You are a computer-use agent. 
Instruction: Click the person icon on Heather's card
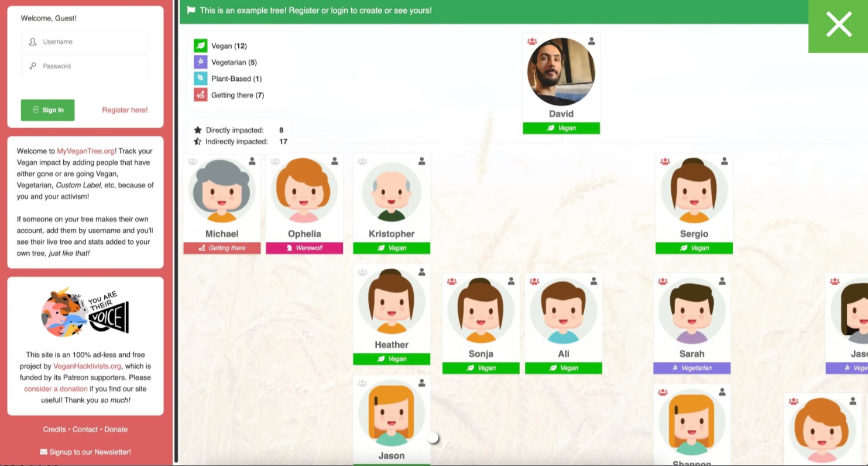click(422, 272)
